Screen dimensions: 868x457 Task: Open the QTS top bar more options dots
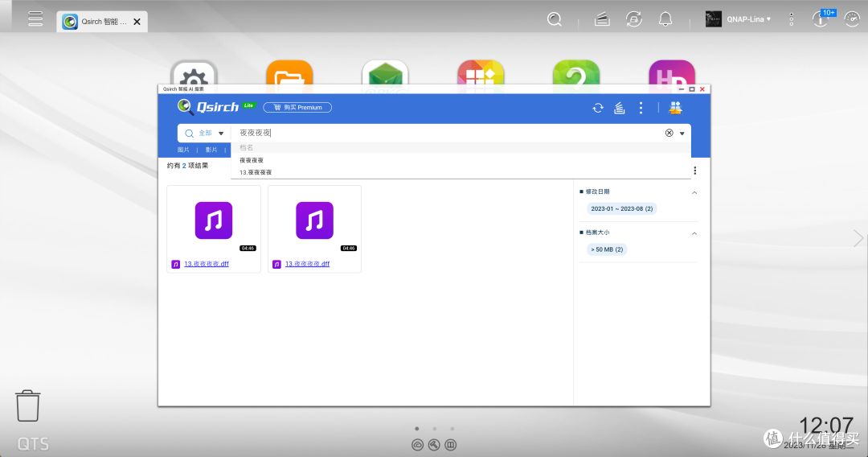(792, 19)
